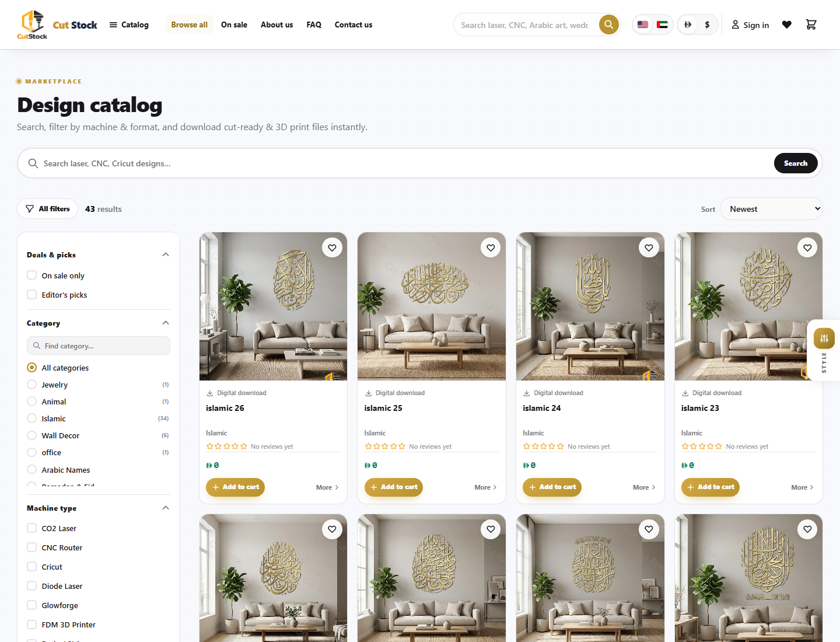Favorite the islamic 24 design with heart
The height and width of the screenshot is (642, 840).
coord(649,247)
